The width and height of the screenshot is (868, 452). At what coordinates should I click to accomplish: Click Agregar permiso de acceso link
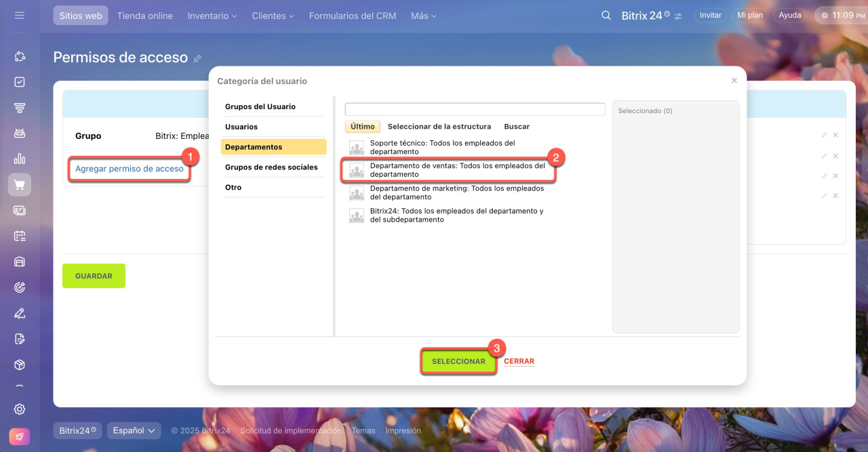pyautogui.click(x=129, y=169)
